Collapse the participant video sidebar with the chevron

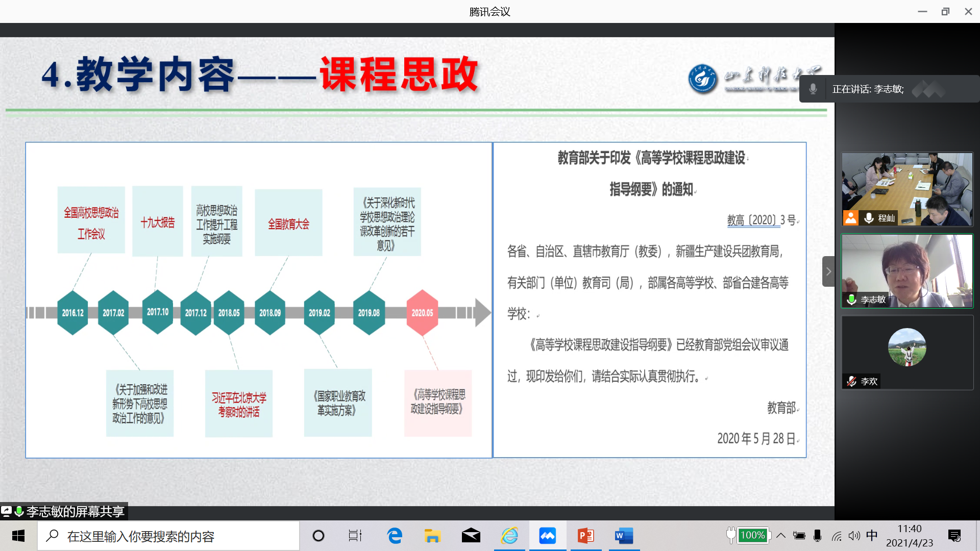point(828,271)
